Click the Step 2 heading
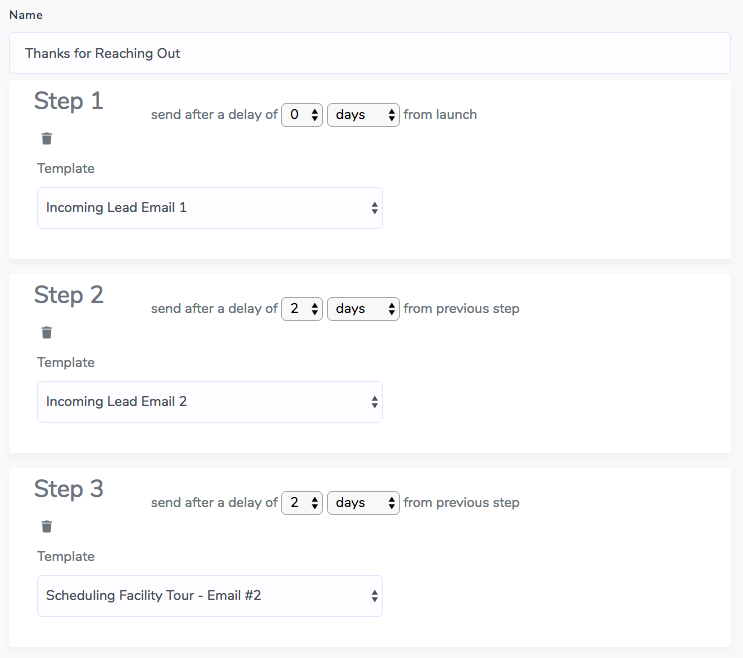This screenshot has height=658, width=743. tap(69, 295)
